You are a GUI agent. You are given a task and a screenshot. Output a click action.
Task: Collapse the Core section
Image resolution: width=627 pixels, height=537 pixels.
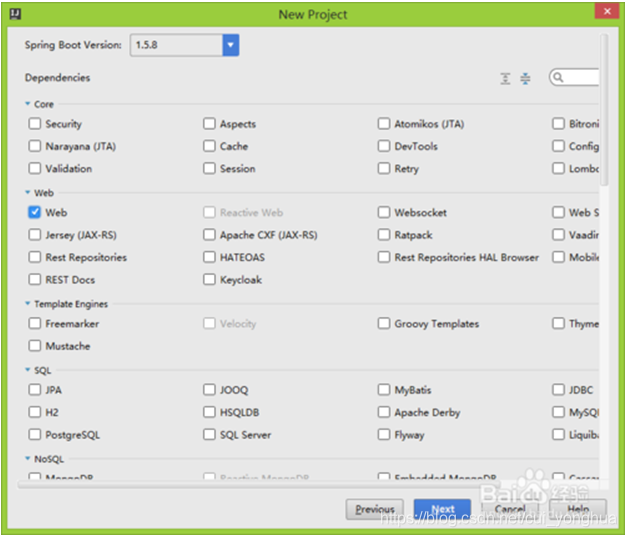point(28,104)
